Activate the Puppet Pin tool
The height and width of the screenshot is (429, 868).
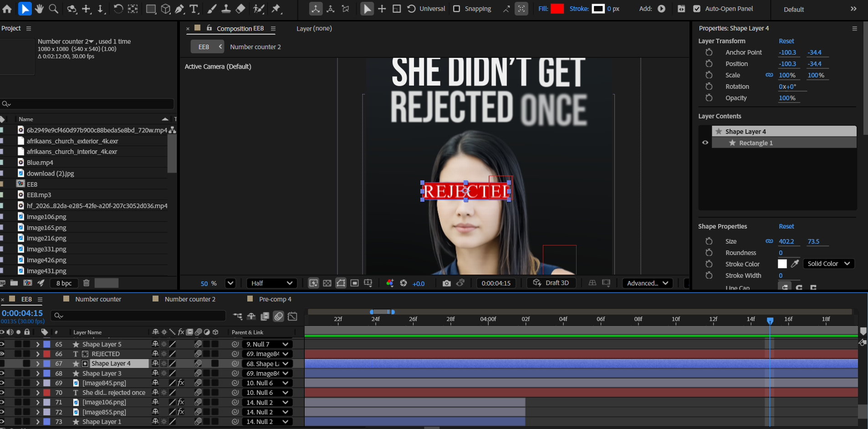click(x=276, y=9)
